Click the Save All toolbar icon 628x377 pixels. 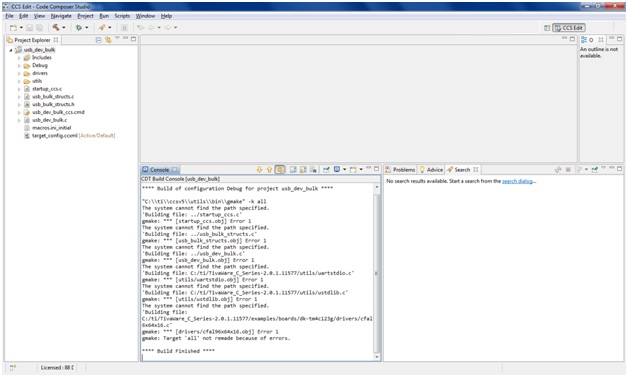pyautogui.click(x=40, y=28)
